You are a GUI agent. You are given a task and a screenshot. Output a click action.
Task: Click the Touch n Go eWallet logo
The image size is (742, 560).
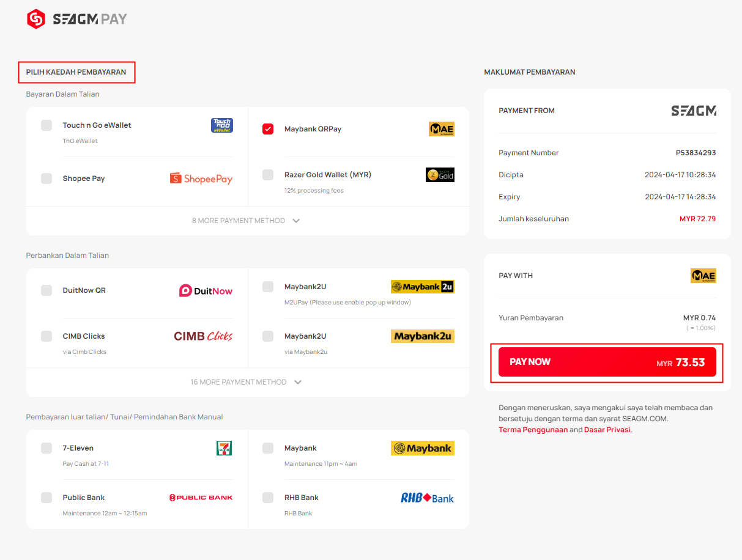pyautogui.click(x=221, y=125)
